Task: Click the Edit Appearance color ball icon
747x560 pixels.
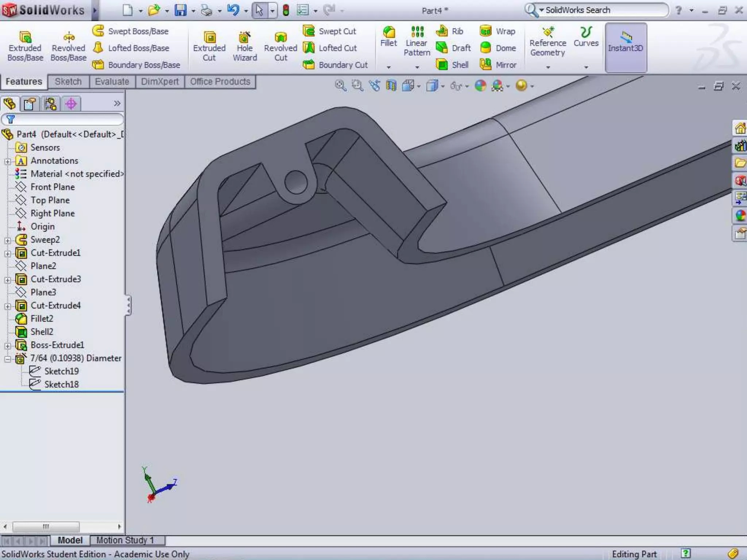Action: (480, 86)
